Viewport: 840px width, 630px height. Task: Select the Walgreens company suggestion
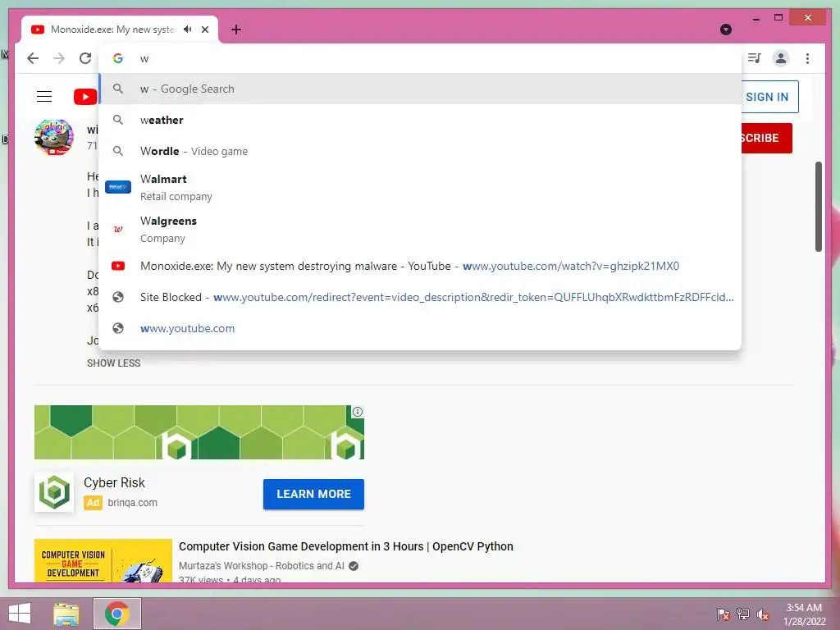[x=421, y=230]
